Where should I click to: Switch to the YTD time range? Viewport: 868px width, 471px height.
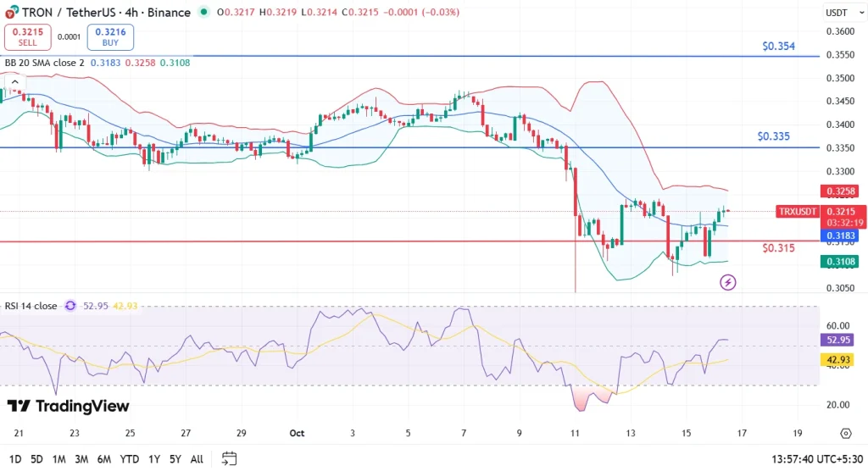click(x=129, y=458)
